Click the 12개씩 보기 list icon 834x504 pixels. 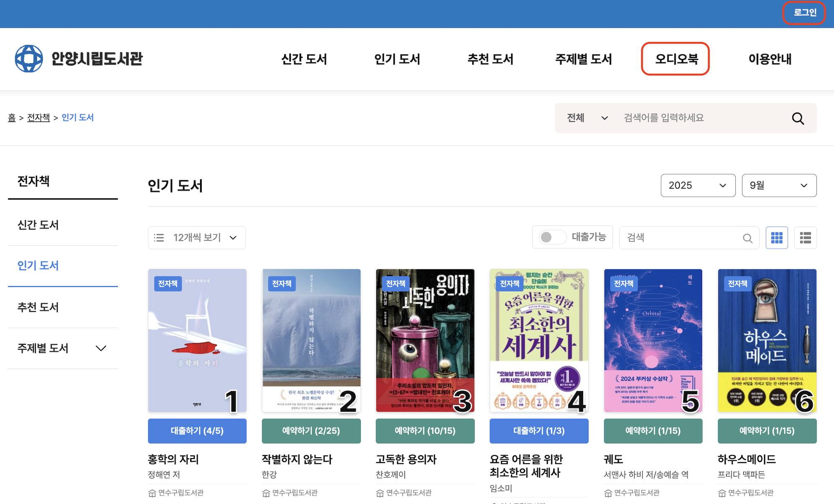pyautogui.click(x=159, y=238)
